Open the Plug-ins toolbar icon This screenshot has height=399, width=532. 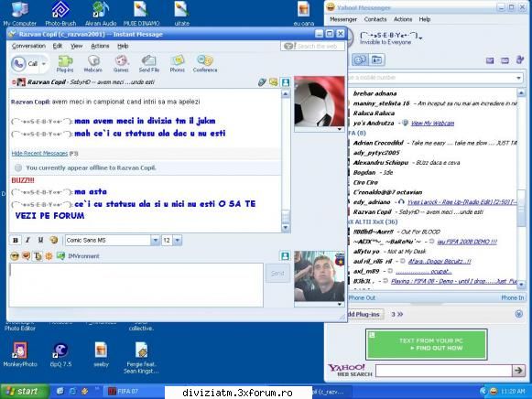(65, 63)
